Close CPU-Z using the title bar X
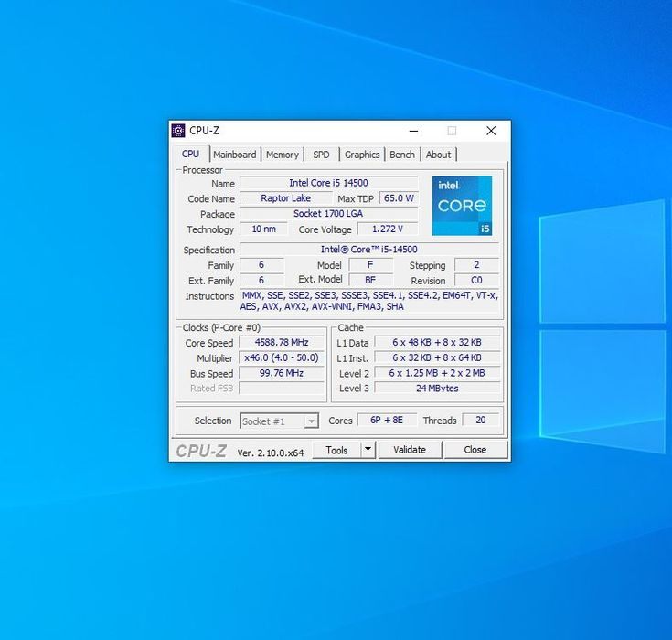672x640 pixels. click(491, 131)
